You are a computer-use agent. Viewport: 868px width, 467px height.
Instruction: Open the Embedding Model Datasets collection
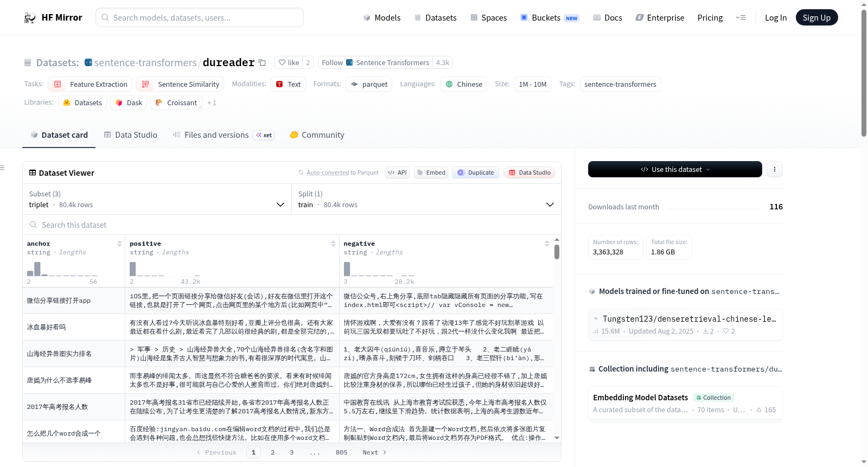tap(685, 403)
